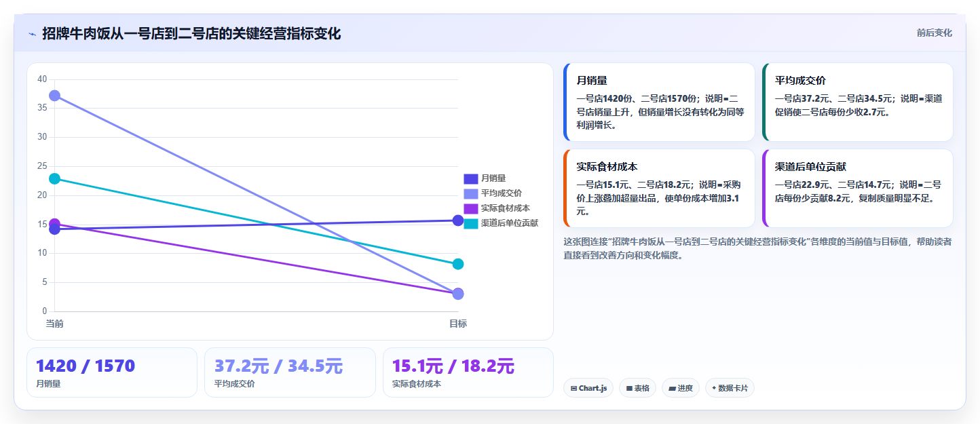Click the 平均成交价 data point at 当前

click(x=54, y=96)
